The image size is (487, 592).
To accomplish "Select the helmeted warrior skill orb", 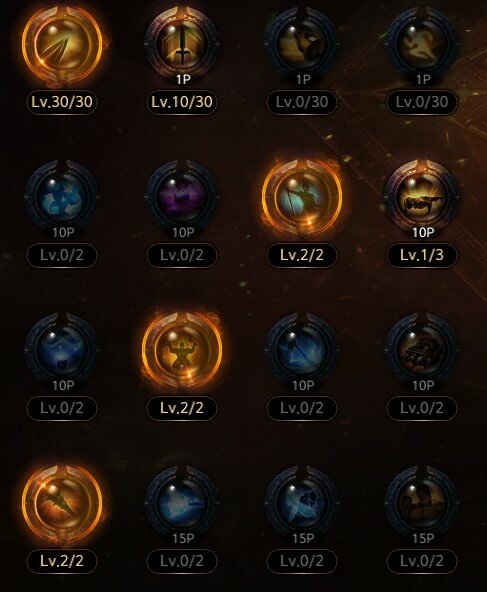I will 302,44.
